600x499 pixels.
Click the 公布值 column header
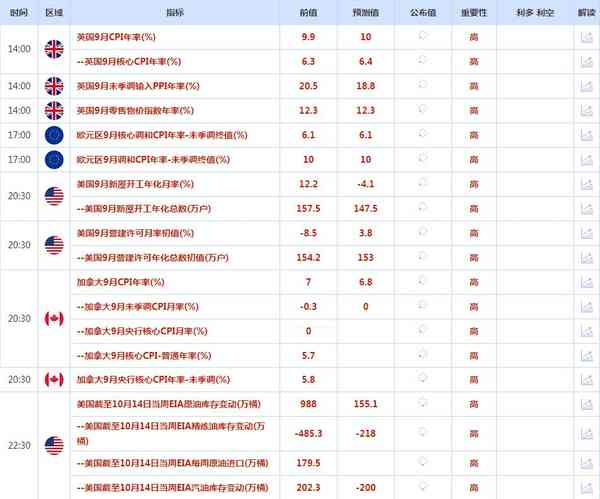[423, 13]
